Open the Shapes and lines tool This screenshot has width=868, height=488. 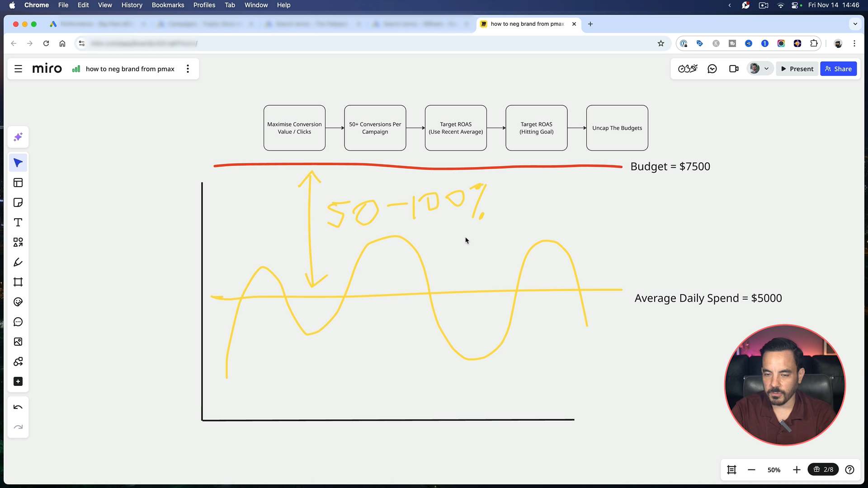click(18, 243)
